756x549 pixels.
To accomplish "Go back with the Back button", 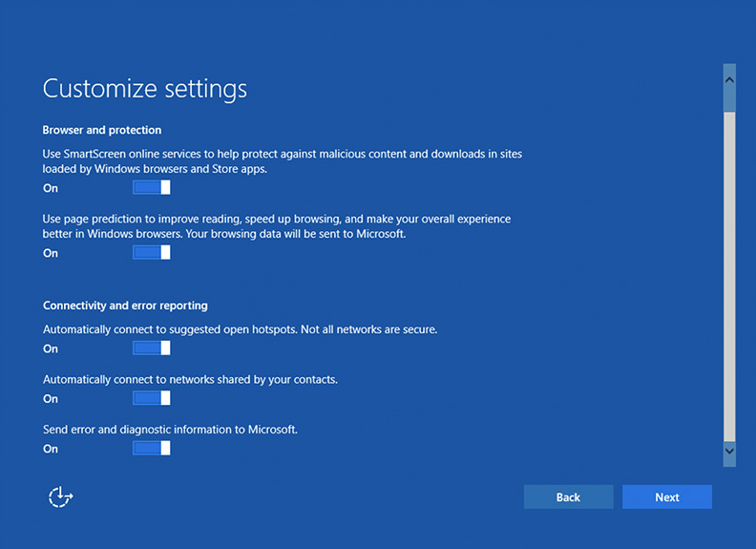I will point(568,497).
